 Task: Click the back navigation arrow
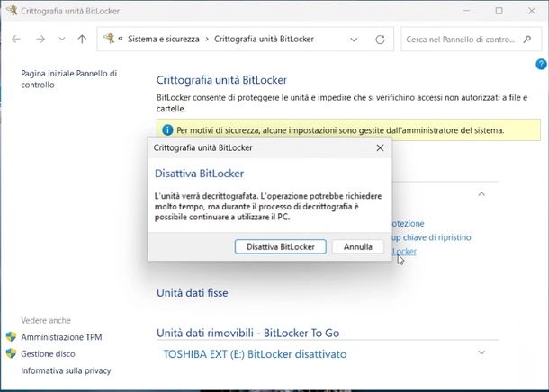coord(16,40)
